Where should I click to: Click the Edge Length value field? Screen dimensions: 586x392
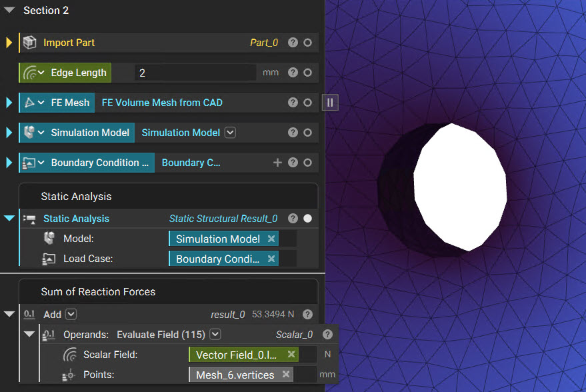(195, 73)
